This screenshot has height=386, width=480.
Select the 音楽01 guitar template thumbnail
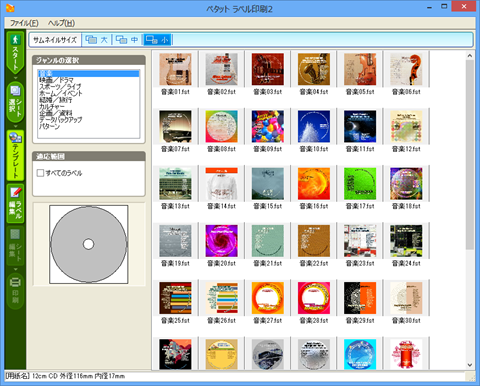[x=175, y=69]
